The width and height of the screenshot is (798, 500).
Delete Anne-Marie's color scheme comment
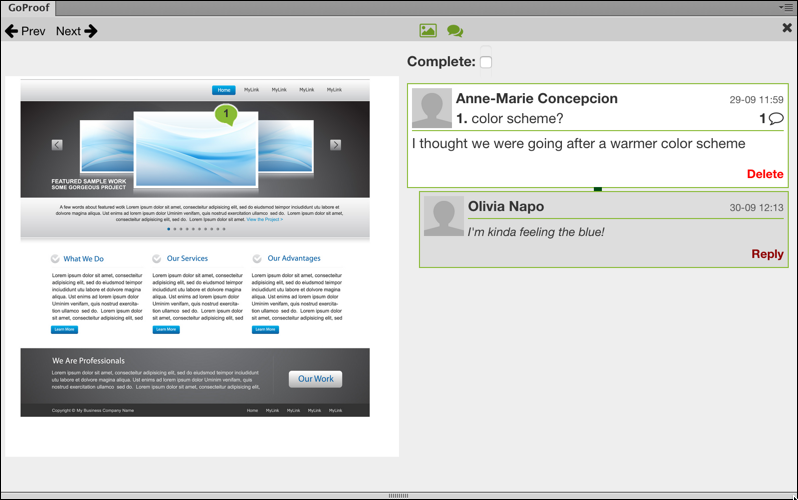(765, 174)
